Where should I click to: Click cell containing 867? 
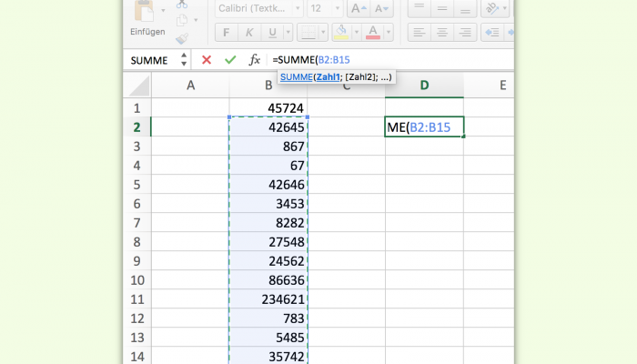coord(268,147)
